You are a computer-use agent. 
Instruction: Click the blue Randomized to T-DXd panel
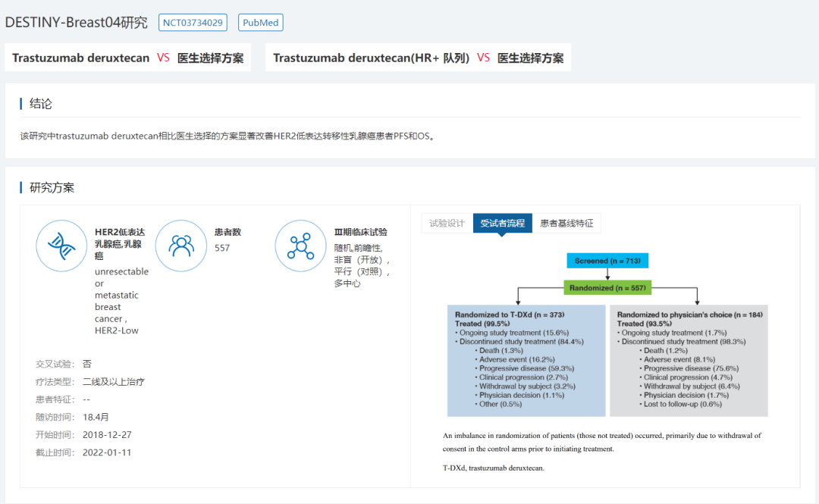[x=526, y=361]
